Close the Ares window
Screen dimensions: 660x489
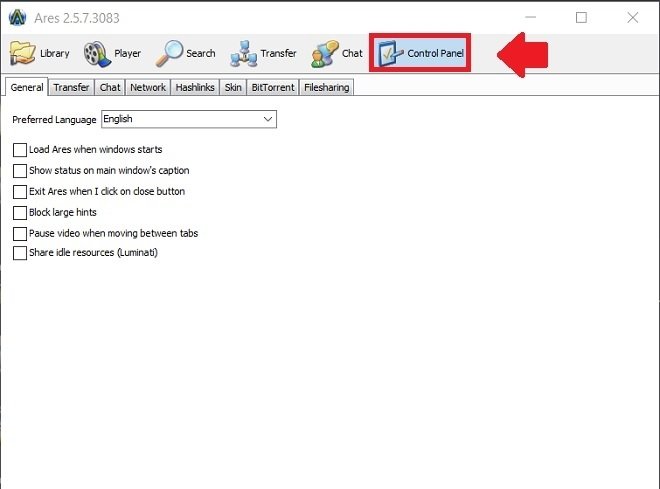click(x=633, y=17)
